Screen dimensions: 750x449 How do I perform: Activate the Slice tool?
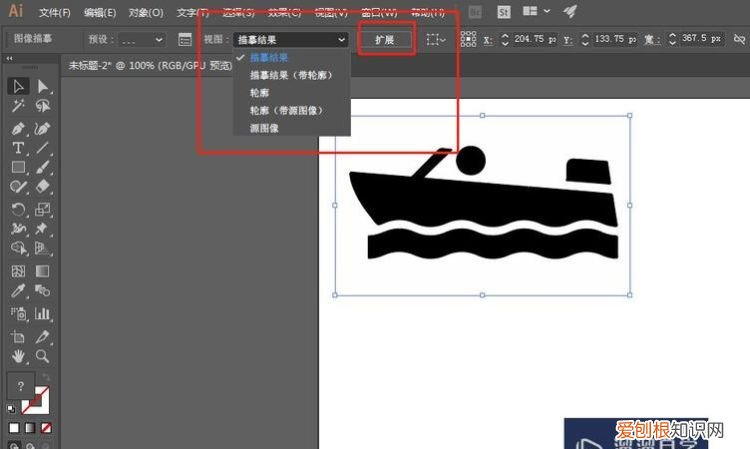pos(43,337)
